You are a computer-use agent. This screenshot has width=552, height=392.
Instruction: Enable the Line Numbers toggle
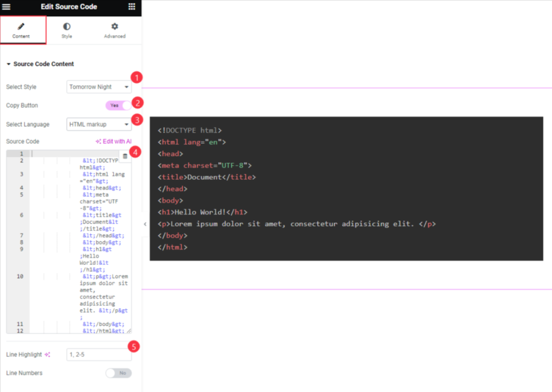[x=118, y=373]
